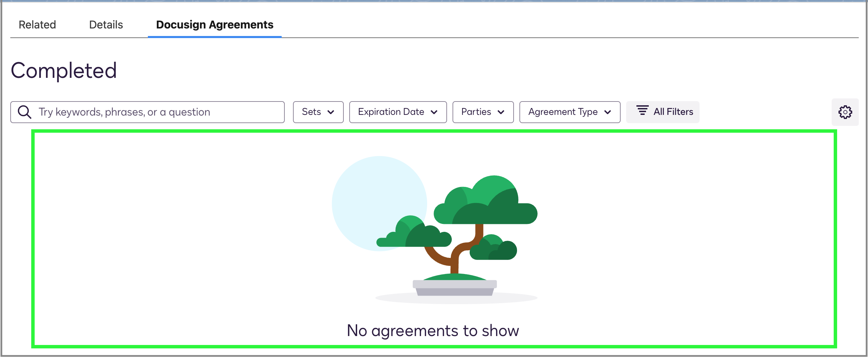This screenshot has height=358, width=868.
Task: Click the Completed heading
Action: [x=64, y=70]
